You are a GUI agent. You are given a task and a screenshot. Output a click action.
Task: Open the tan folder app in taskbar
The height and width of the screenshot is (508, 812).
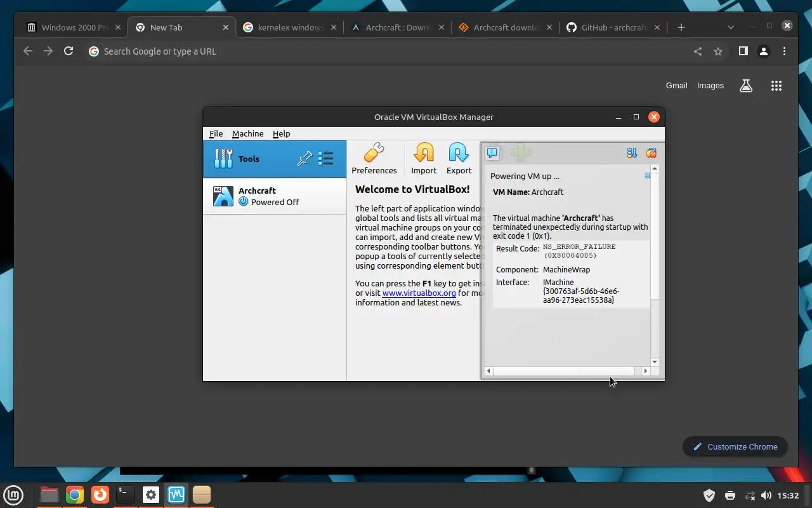tap(202, 495)
